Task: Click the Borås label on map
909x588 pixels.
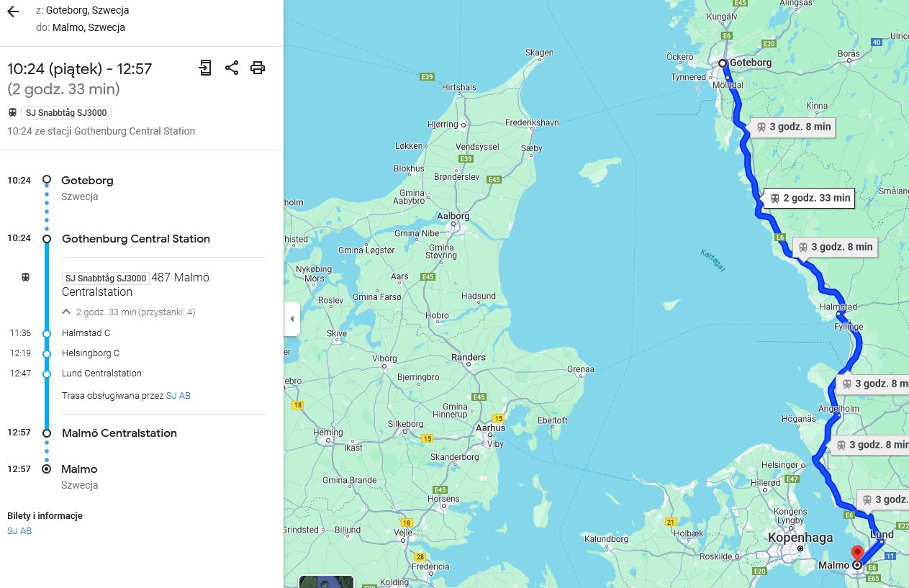Action: (849, 54)
